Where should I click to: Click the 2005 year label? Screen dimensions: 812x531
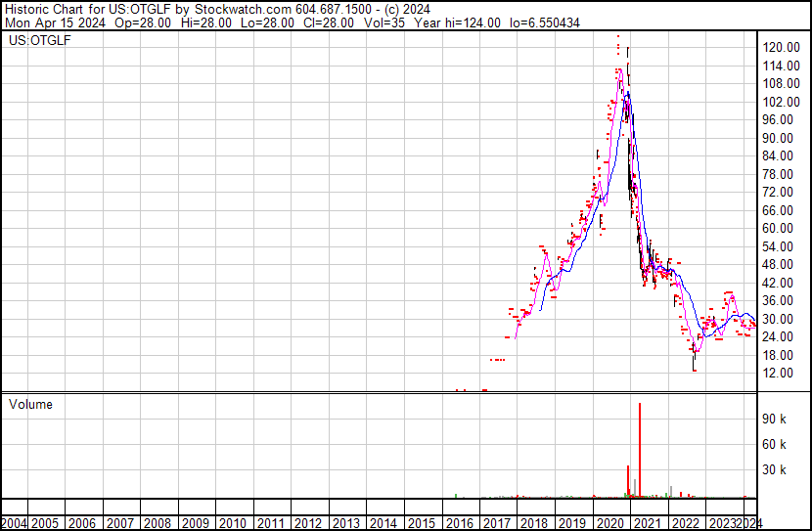[45, 523]
